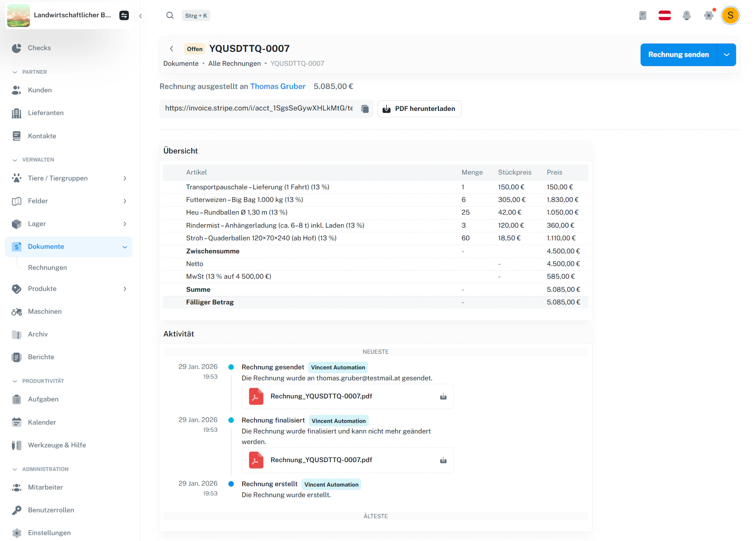The height and width of the screenshot is (541, 756).
Task: Collapse Dokumente submenu chevron
Action: click(x=125, y=247)
